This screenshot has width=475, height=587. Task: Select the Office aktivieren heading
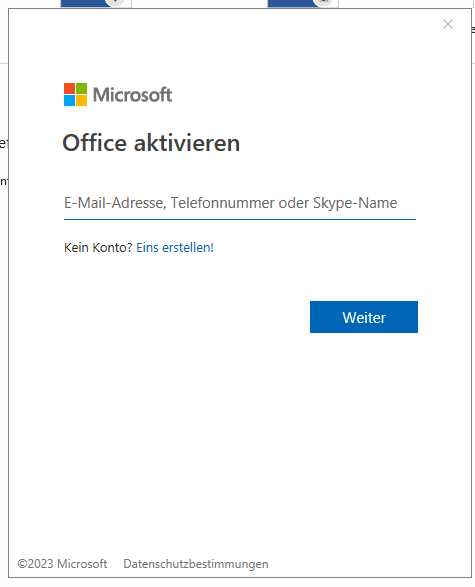(x=151, y=143)
